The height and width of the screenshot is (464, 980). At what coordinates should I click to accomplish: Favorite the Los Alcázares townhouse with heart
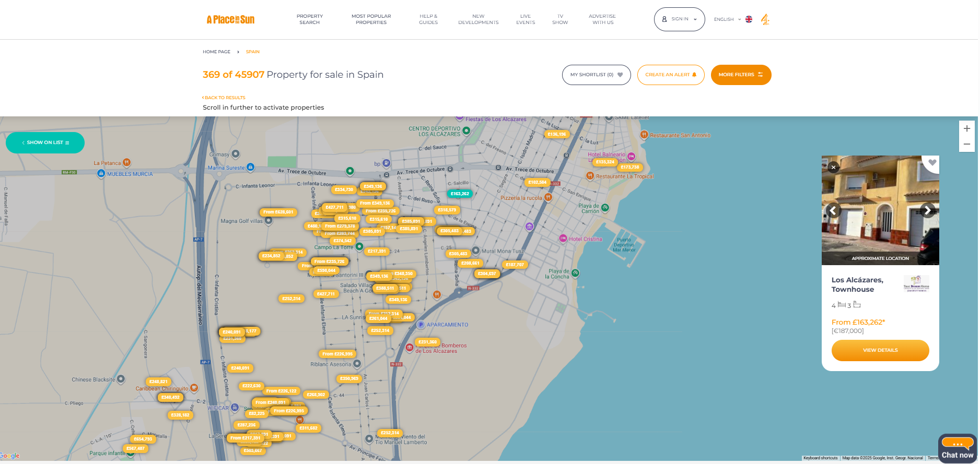click(932, 163)
